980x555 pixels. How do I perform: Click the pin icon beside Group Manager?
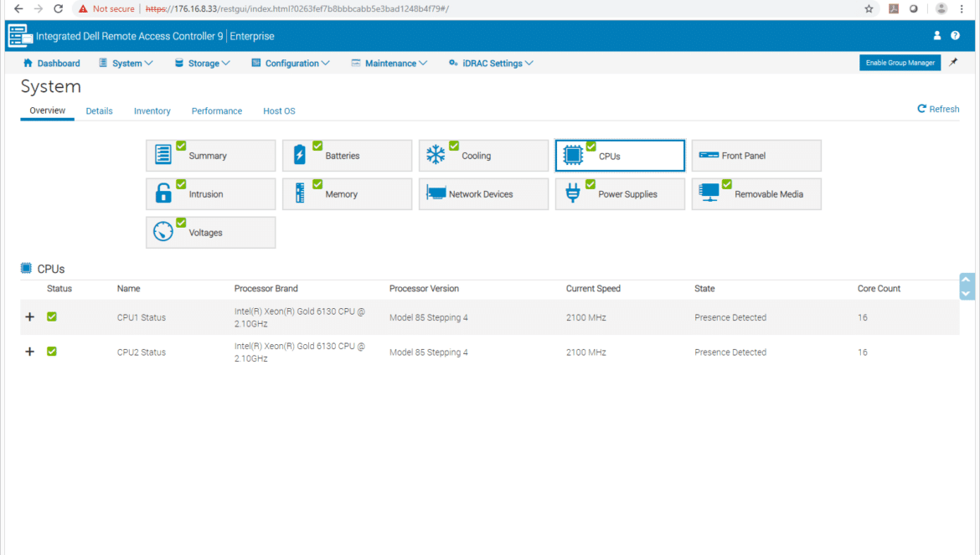(953, 63)
